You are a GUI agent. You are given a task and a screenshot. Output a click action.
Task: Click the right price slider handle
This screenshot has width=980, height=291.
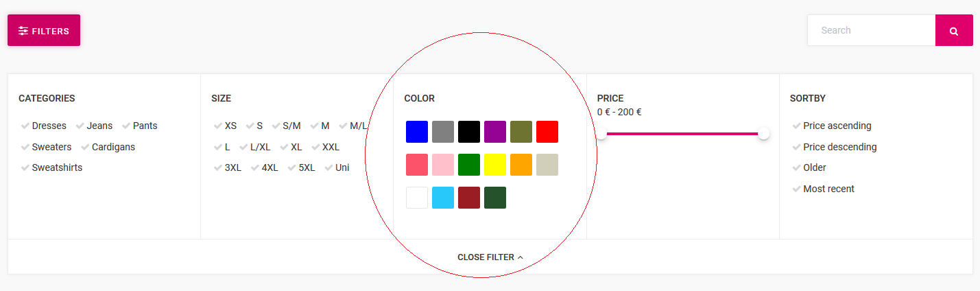763,134
